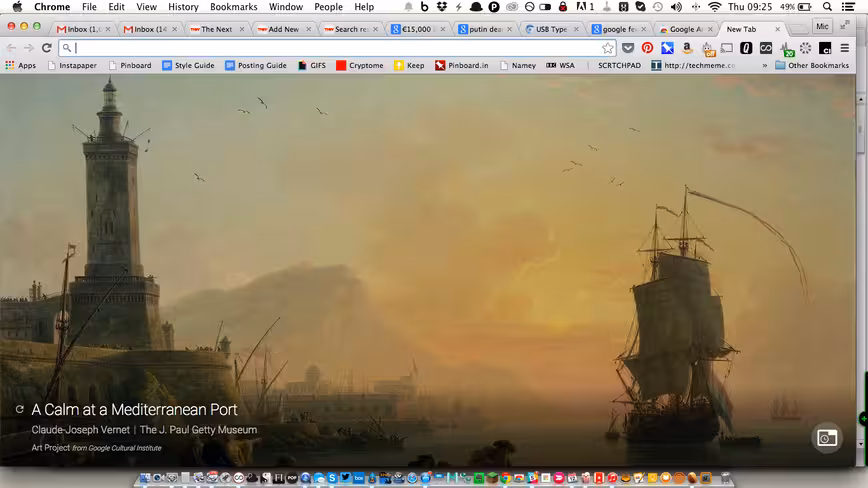
Task: Open Claude-Joseph Vernet artist link
Action: [80, 430]
